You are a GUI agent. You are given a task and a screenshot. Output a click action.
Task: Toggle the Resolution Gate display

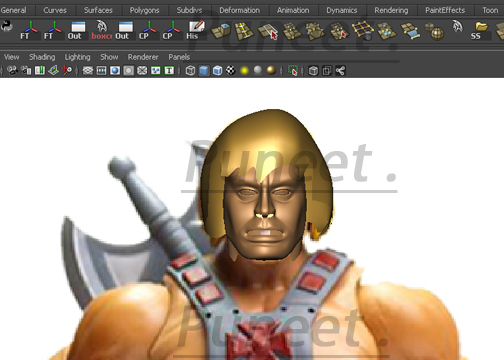click(115, 70)
